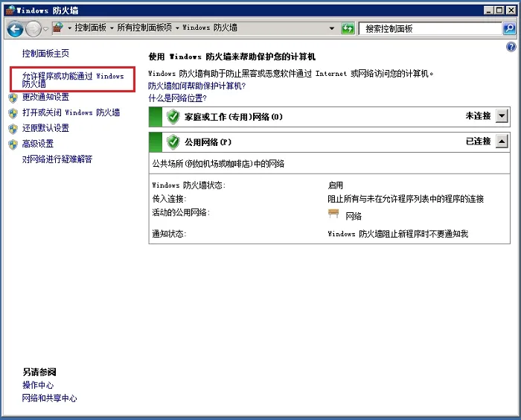Screen dimensions: 521x420
Task: Click the 已连接 status text
Action: click(478, 141)
